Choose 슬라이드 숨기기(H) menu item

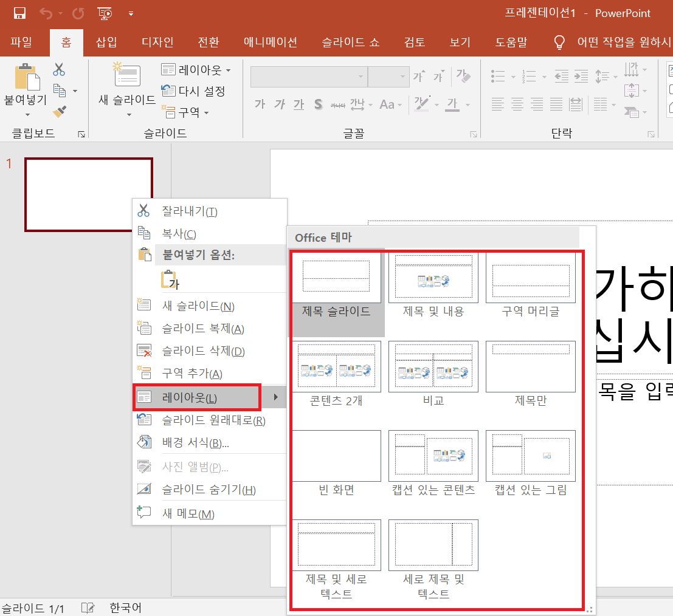(210, 489)
